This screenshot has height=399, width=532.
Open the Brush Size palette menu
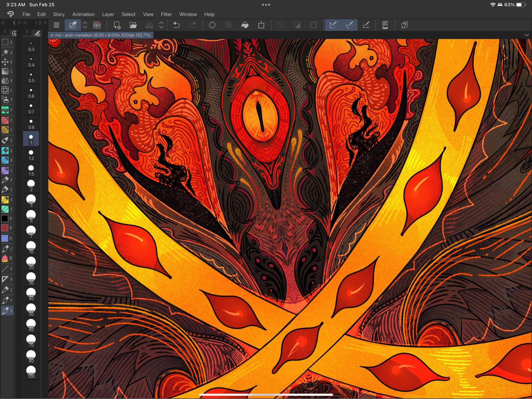click(27, 32)
